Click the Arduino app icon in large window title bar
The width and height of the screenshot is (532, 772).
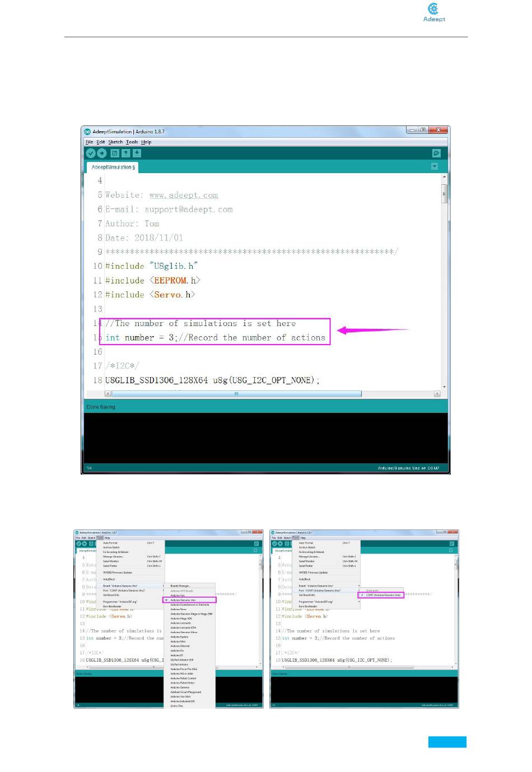87,132
